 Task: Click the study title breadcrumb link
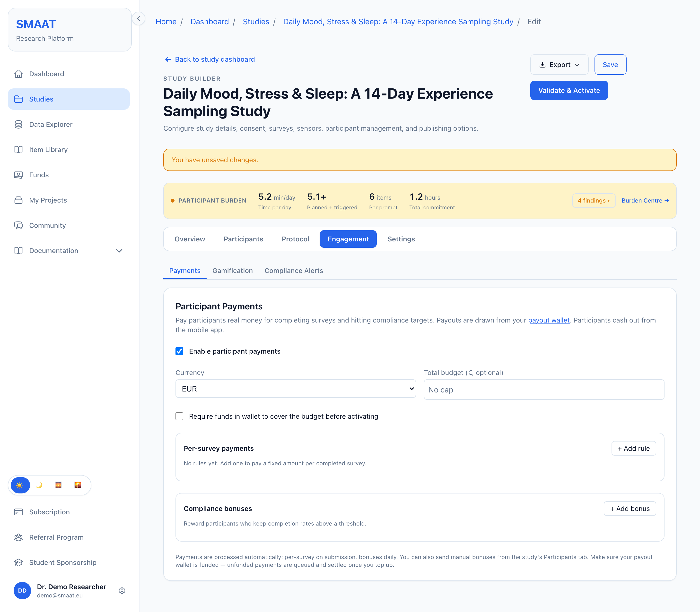click(398, 22)
